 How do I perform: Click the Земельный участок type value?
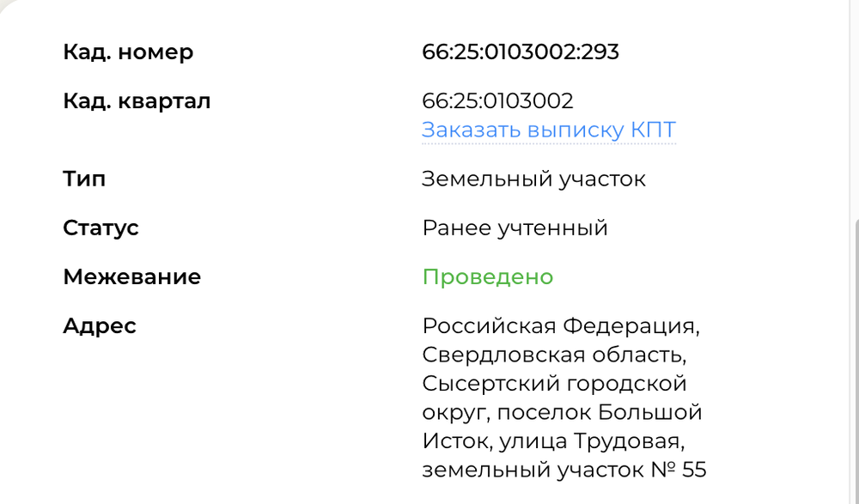pos(533,179)
